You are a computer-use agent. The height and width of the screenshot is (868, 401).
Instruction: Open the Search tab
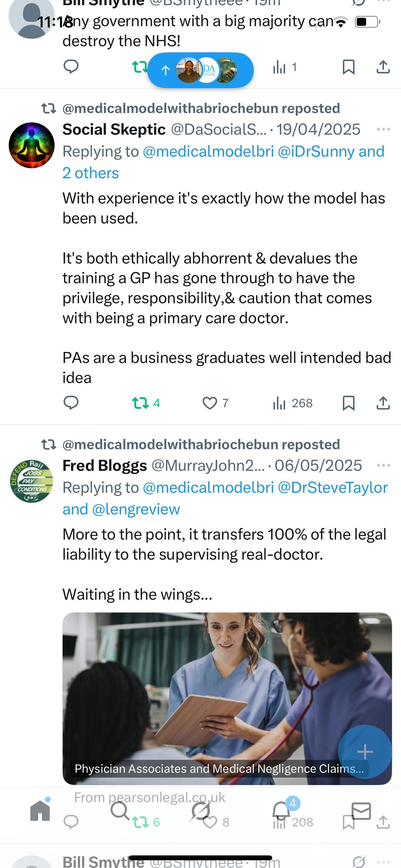[120, 811]
